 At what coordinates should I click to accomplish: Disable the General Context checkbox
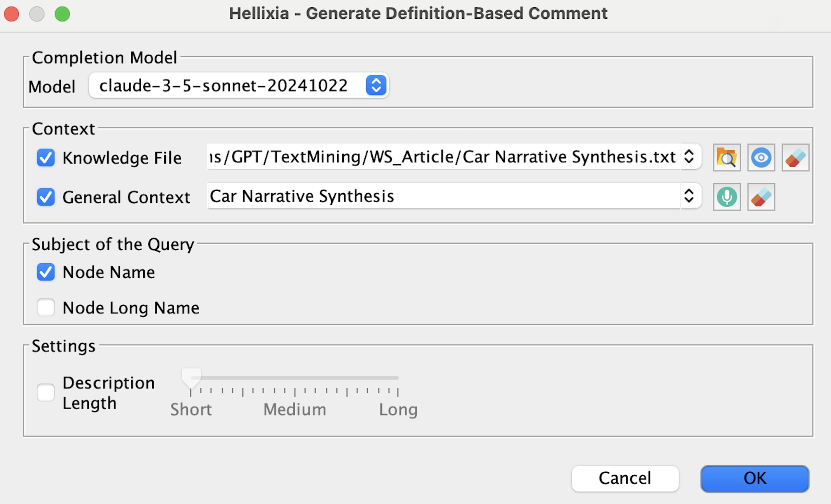(45, 197)
